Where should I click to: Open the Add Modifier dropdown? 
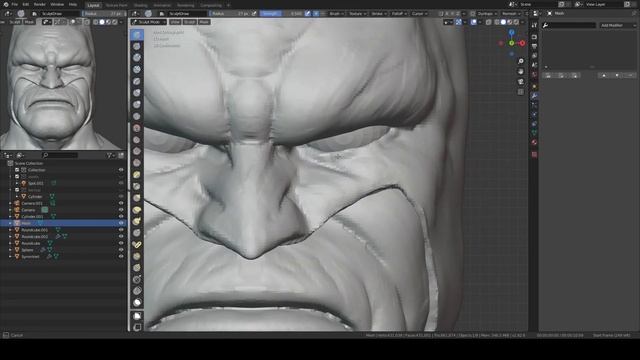(x=618, y=25)
